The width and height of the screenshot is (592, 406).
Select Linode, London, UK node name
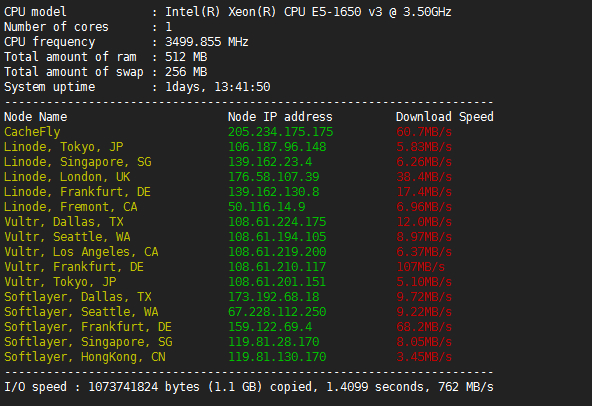pyautogui.click(x=67, y=177)
